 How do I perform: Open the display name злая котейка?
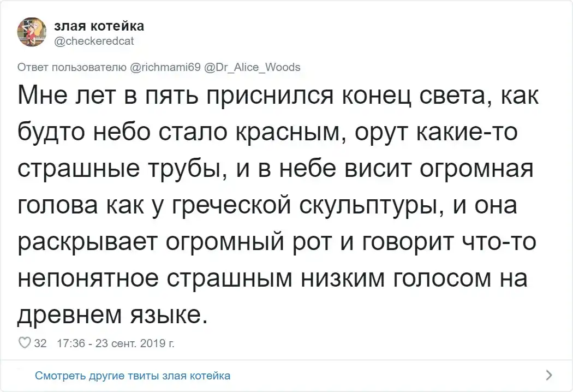pyautogui.click(x=100, y=26)
